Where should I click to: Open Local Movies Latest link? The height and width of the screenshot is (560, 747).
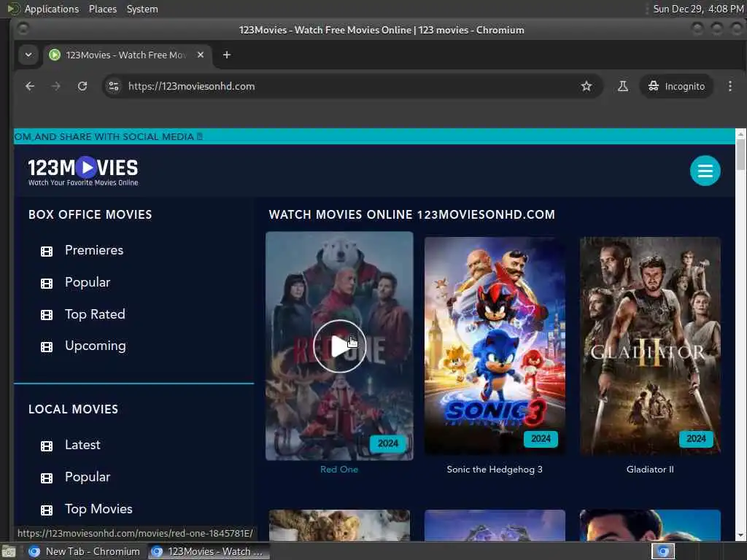82,445
